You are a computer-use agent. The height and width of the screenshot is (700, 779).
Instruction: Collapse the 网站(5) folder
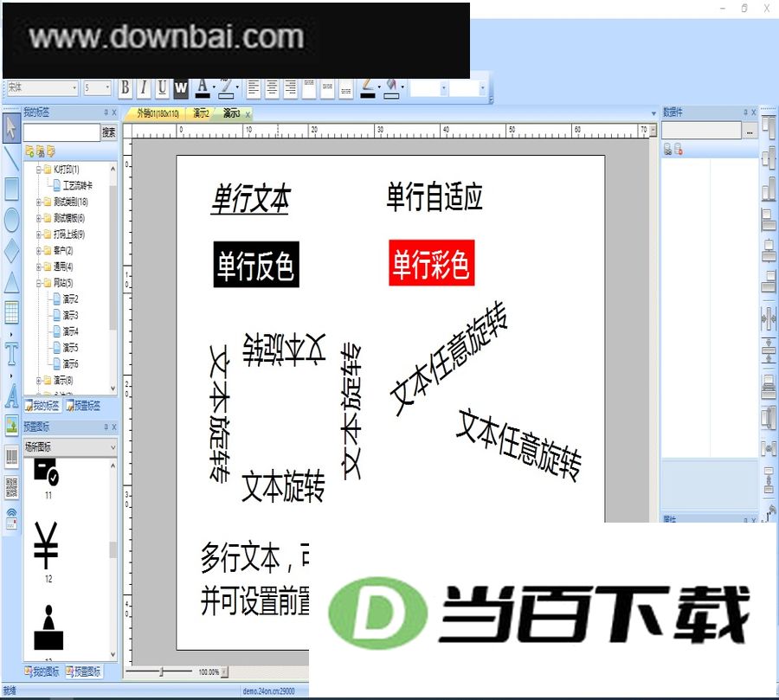[x=39, y=283]
